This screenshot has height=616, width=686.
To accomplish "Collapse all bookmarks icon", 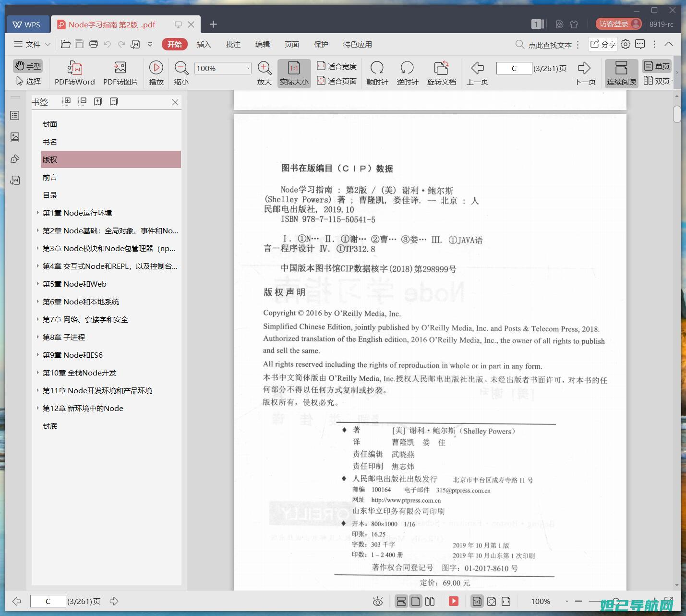I will point(82,101).
